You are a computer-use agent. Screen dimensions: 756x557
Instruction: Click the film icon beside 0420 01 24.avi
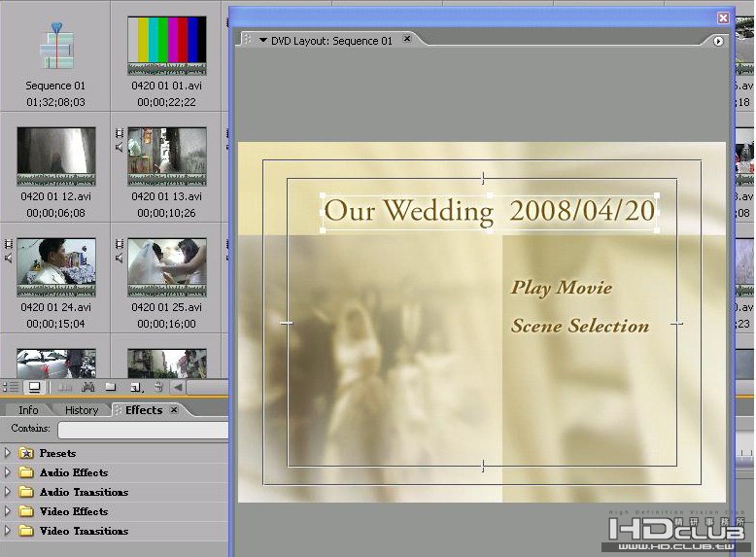point(9,244)
